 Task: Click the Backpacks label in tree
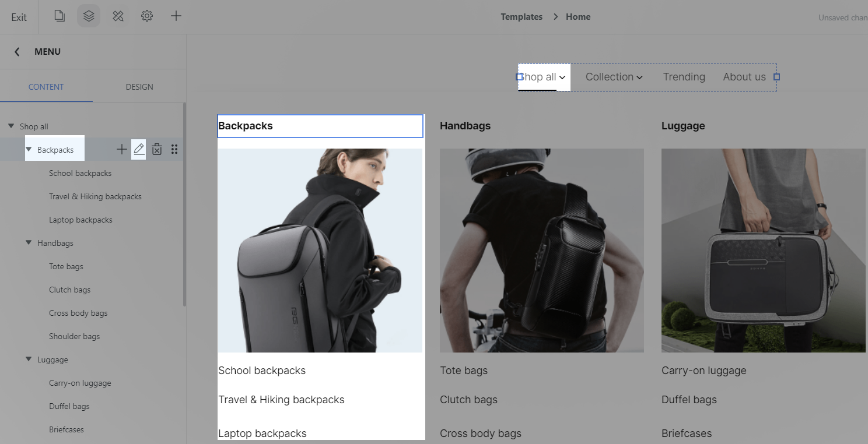point(55,150)
